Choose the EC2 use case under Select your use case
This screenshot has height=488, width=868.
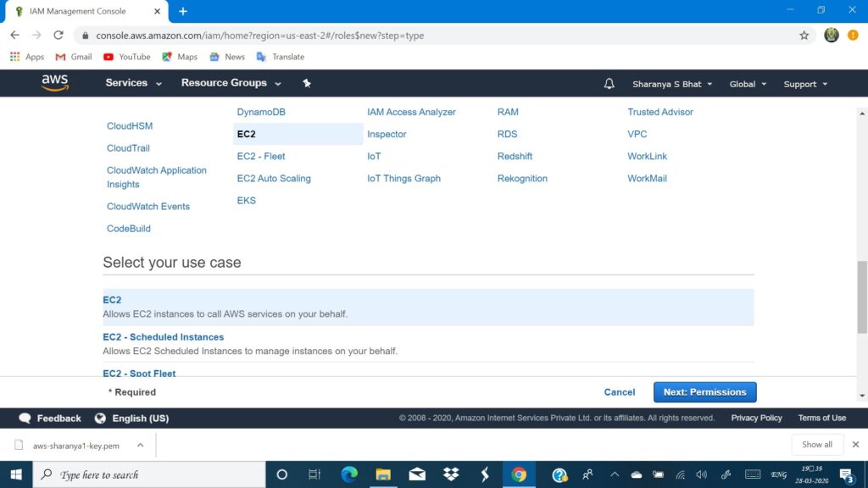(x=428, y=307)
